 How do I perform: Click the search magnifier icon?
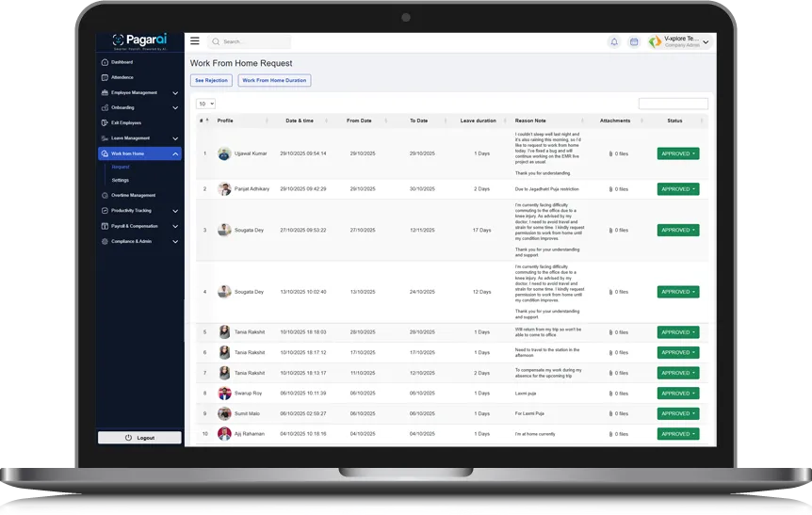(216, 41)
